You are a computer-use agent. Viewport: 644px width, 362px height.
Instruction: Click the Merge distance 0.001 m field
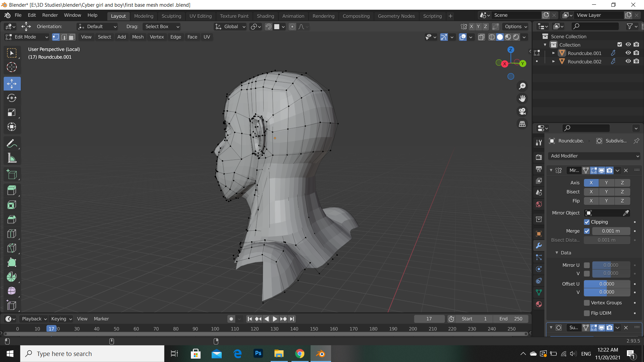click(x=611, y=231)
